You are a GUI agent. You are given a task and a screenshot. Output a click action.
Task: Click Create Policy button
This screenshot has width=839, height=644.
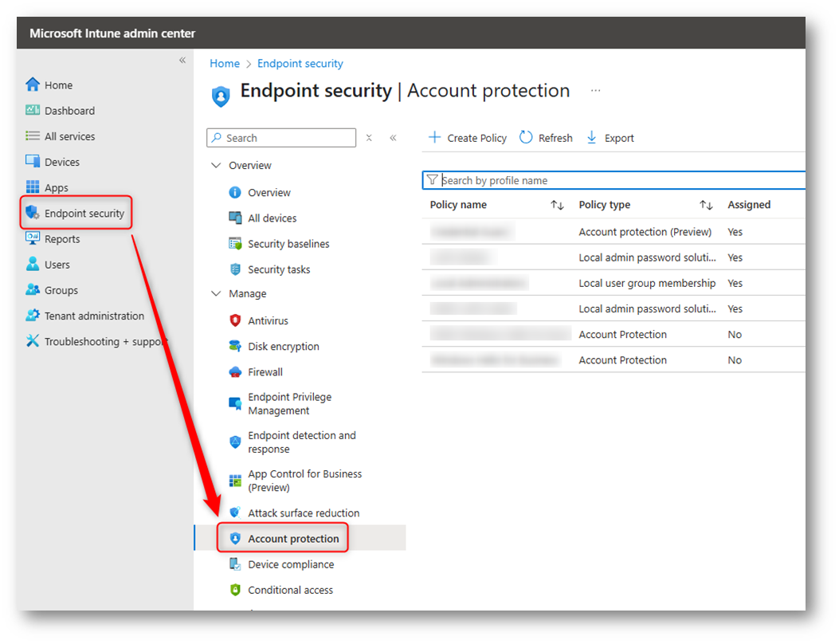tap(468, 138)
